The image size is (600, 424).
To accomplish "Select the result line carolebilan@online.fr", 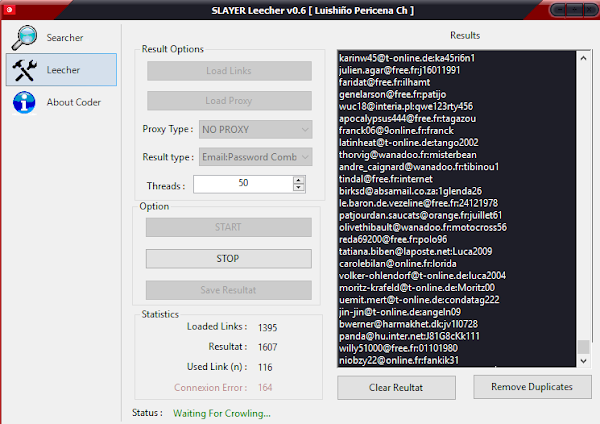I will click(x=398, y=264).
